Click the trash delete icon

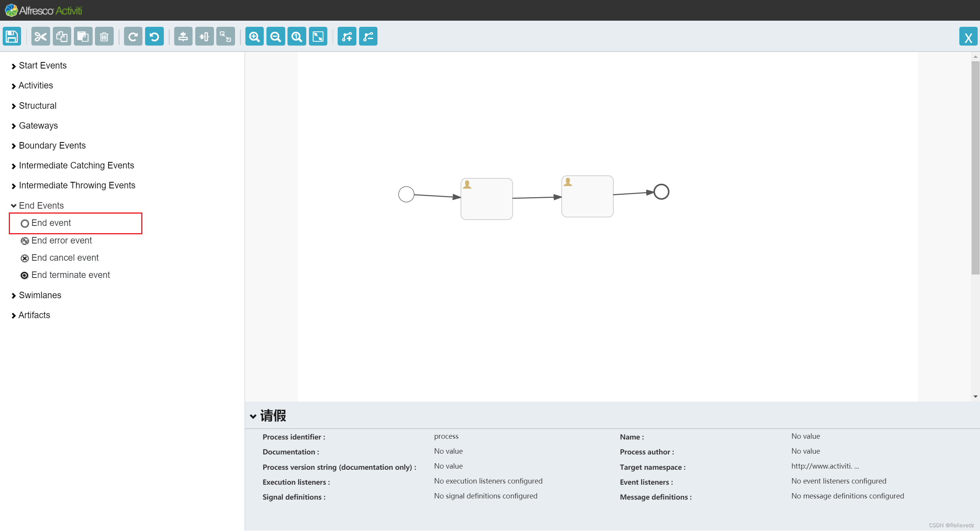click(104, 37)
